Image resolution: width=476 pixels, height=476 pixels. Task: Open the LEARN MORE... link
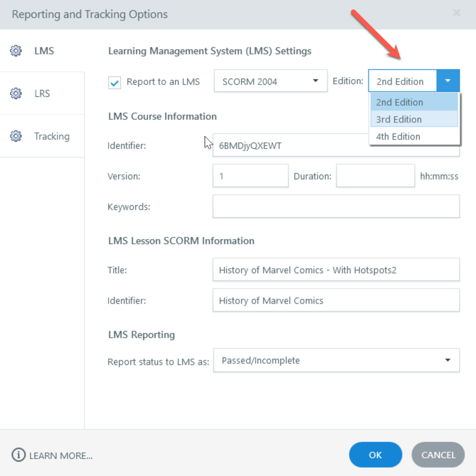coord(61,455)
